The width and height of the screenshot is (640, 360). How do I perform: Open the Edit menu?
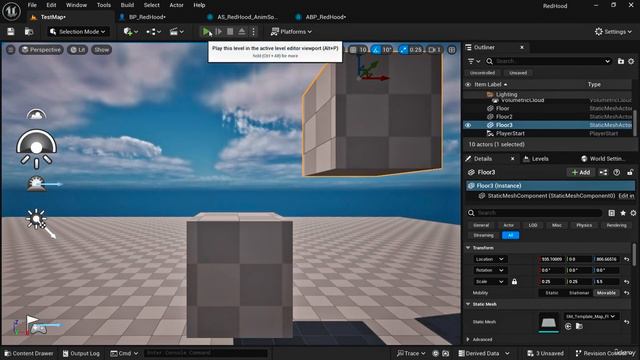coord(51,5)
